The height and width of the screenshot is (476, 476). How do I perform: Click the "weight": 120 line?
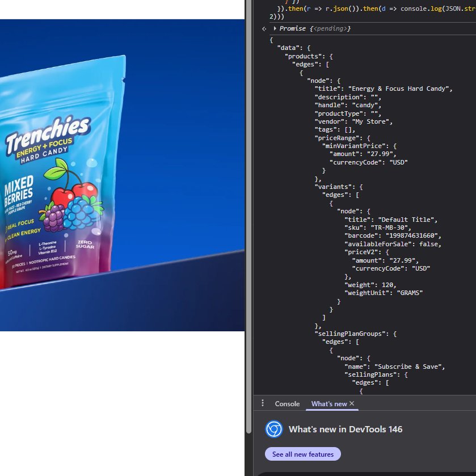[x=370, y=285]
